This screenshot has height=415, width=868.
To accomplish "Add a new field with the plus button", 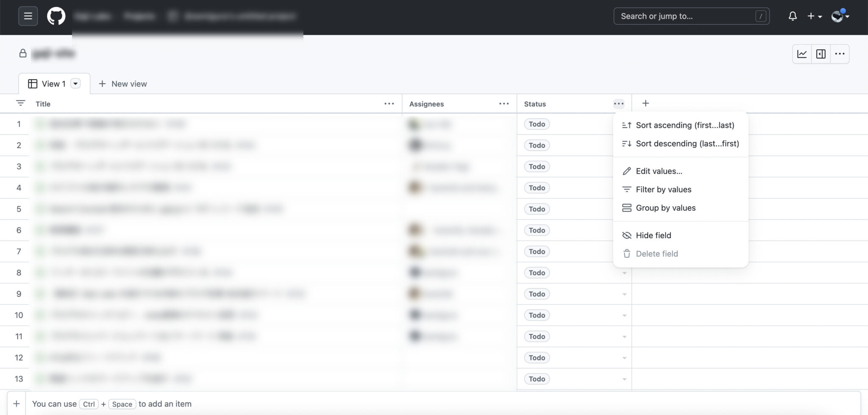I will 645,103.
